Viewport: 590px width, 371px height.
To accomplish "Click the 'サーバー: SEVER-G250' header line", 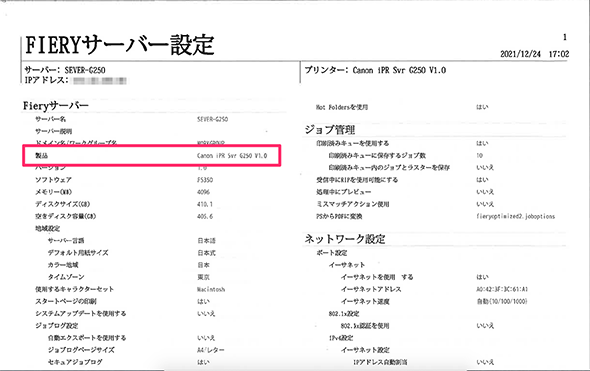I will (x=65, y=70).
